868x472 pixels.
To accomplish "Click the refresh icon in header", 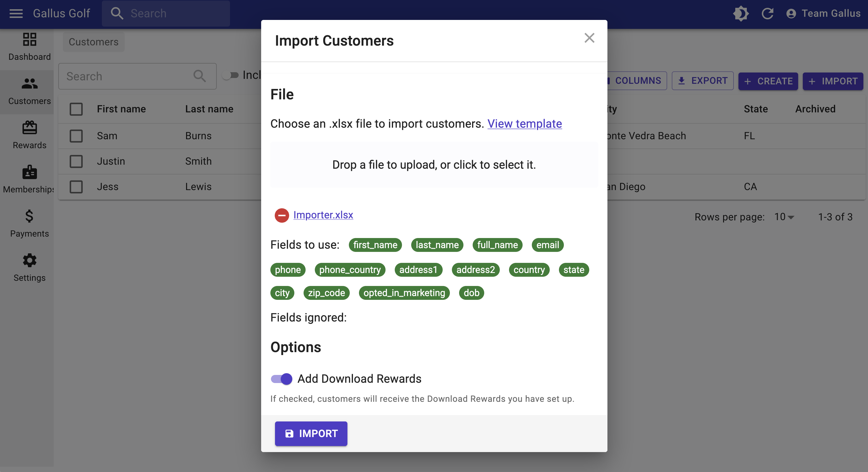I will 767,14.
